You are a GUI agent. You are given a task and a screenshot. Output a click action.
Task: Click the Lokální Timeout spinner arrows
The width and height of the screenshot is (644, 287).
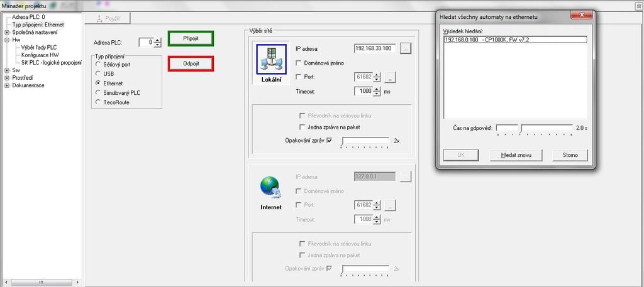(377, 92)
